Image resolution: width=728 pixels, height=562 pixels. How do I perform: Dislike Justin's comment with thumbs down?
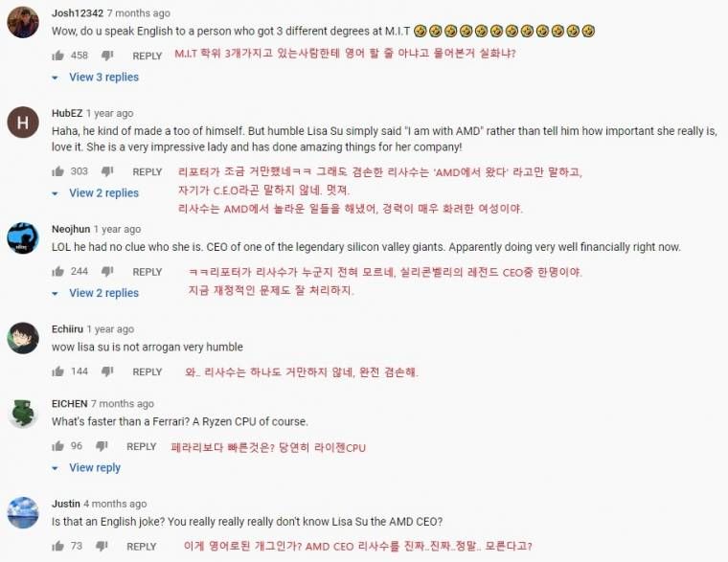pyautogui.click(x=102, y=546)
